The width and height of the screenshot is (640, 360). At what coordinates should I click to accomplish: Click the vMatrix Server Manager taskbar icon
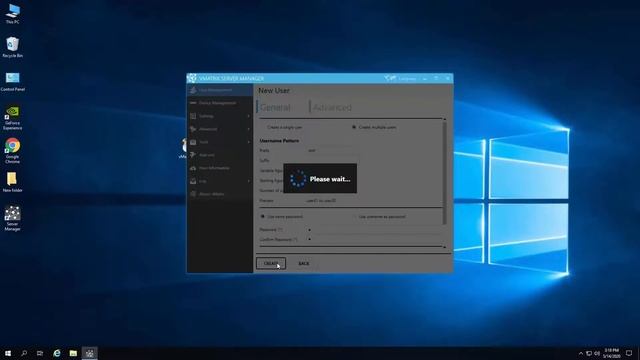point(89,353)
